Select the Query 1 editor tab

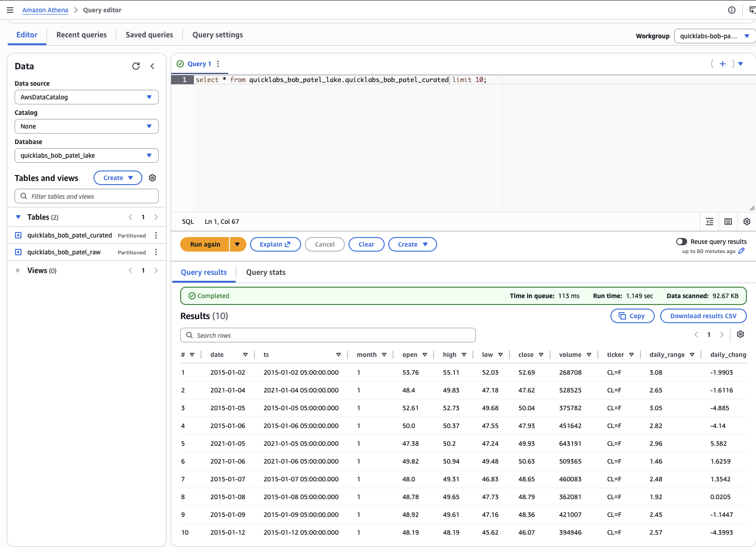point(199,64)
